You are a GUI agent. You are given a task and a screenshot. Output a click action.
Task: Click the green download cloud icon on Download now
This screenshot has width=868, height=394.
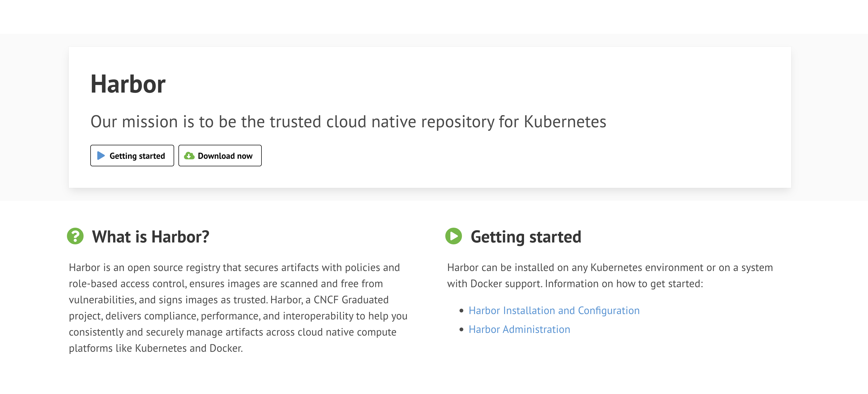pos(189,156)
